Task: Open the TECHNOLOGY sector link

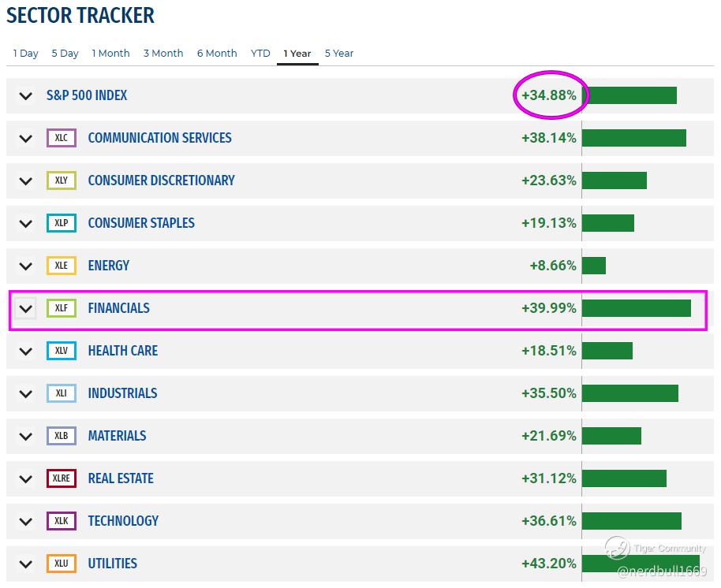Action: pos(123,521)
